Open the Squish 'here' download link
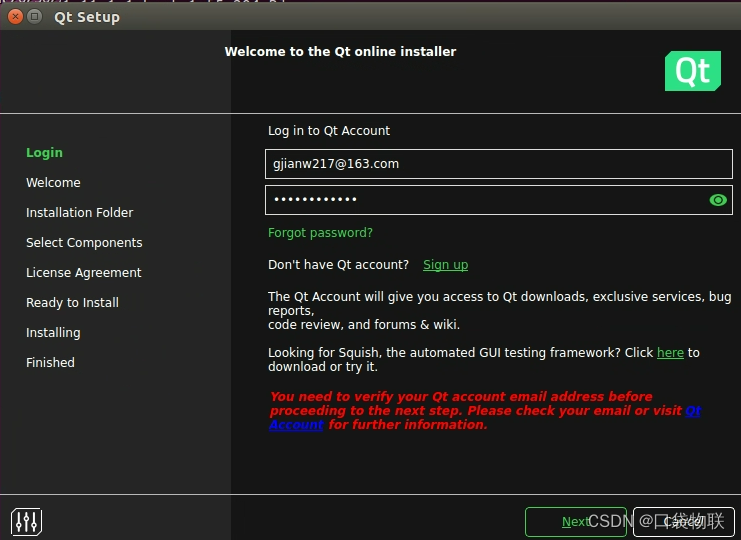 point(670,352)
